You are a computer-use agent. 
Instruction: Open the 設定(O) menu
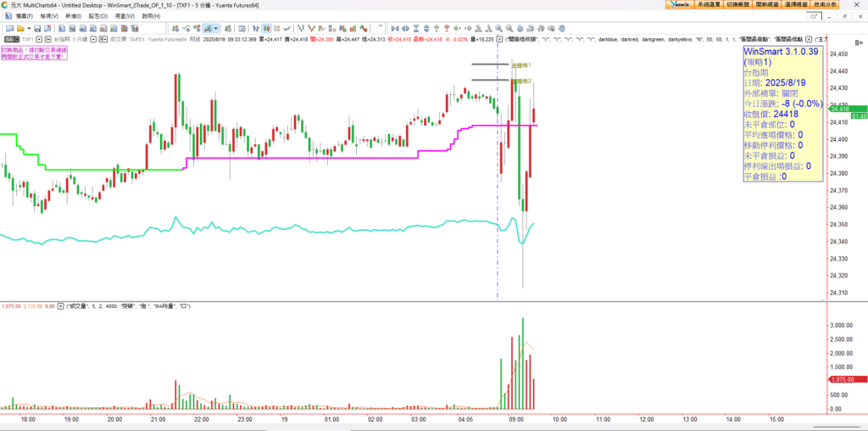pos(97,16)
